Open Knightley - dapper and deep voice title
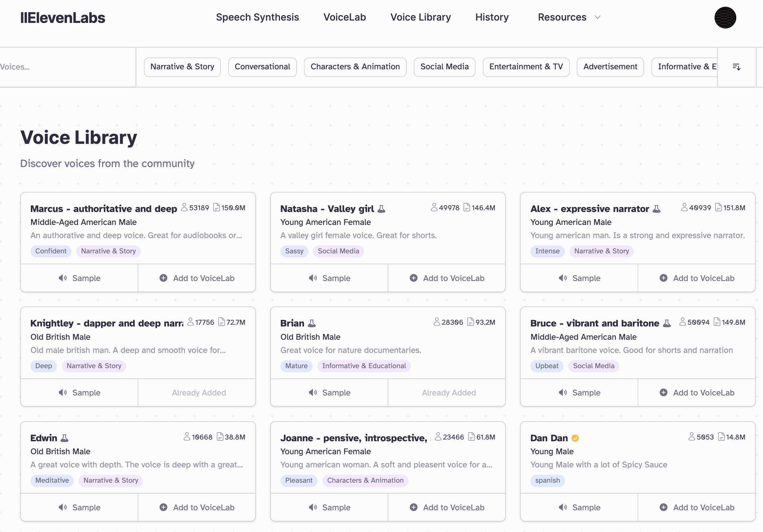Viewport: 763px width, 532px height. 107,323
